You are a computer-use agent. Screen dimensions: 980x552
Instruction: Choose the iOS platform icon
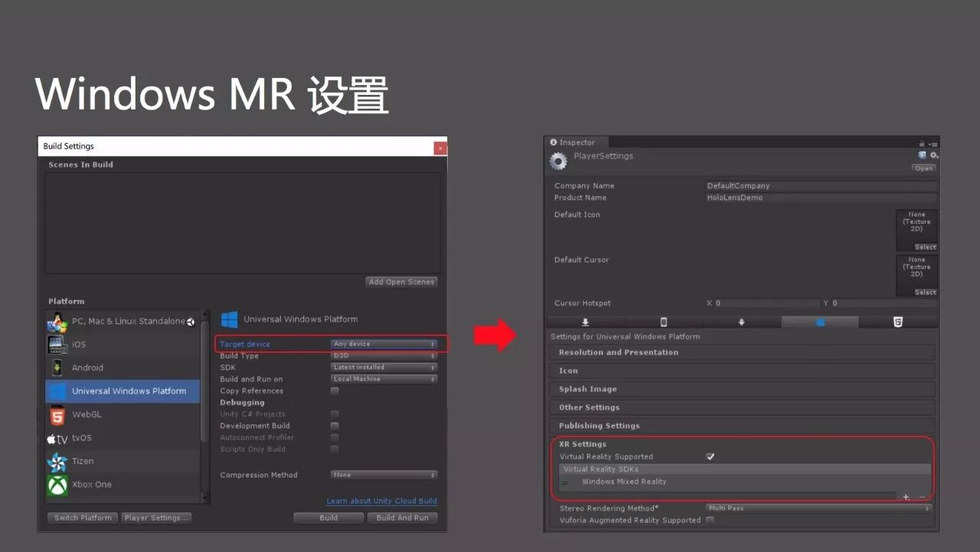[x=57, y=345]
